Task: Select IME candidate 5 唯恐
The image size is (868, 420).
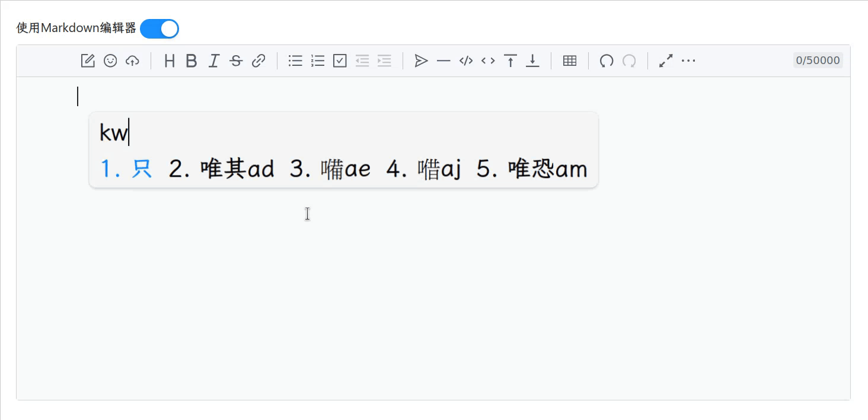Action: (x=532, y=169)
